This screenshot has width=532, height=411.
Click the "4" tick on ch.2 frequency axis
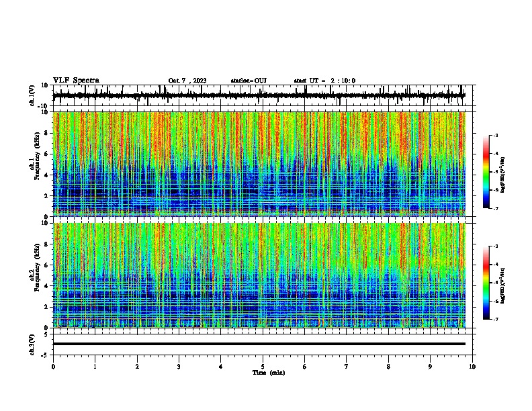tap(46, 286)
